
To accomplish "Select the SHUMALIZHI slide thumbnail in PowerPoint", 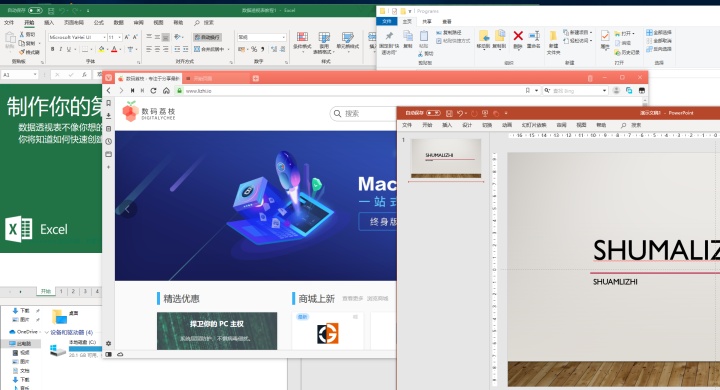I will tap(446, 158).
